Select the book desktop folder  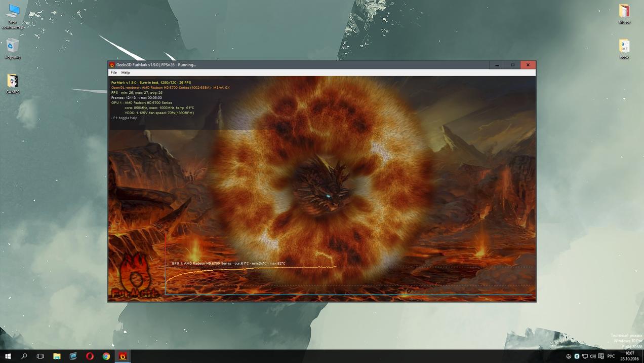point(624,49)
